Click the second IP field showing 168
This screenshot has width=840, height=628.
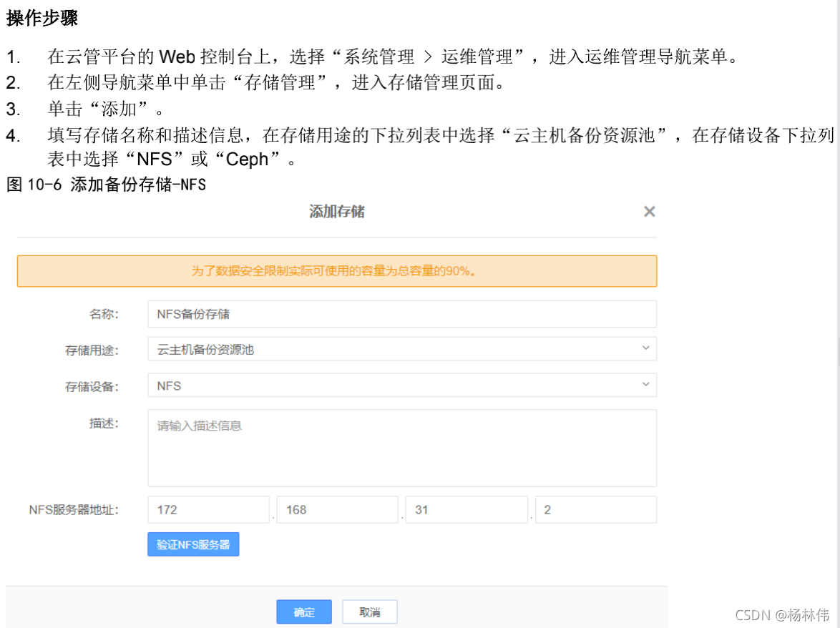click(337, 509)
